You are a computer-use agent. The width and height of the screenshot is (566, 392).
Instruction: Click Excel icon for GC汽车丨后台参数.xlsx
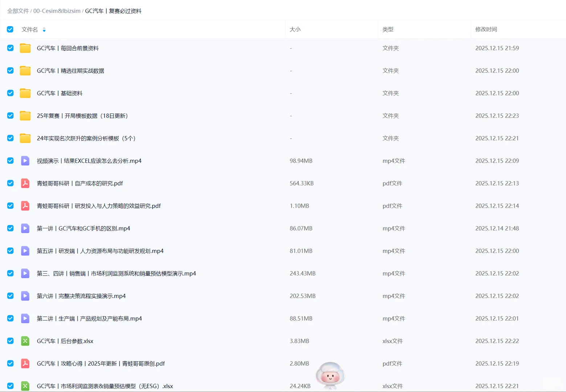coord(25,341)
